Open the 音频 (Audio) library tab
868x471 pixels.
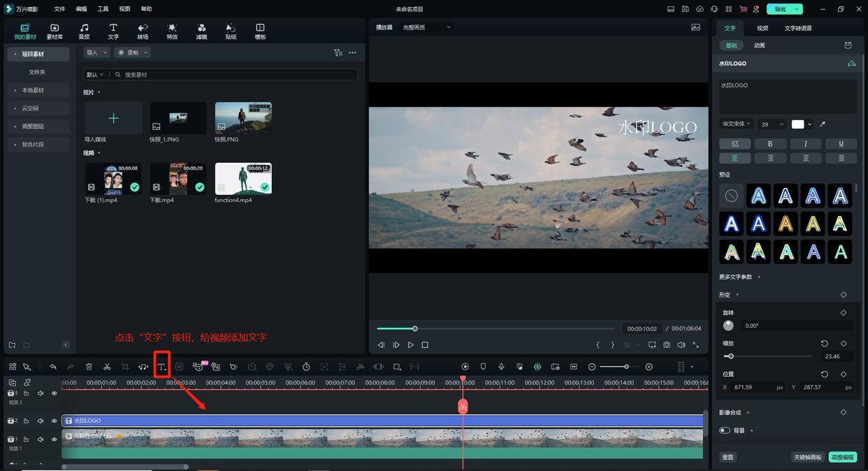(84, 31)
